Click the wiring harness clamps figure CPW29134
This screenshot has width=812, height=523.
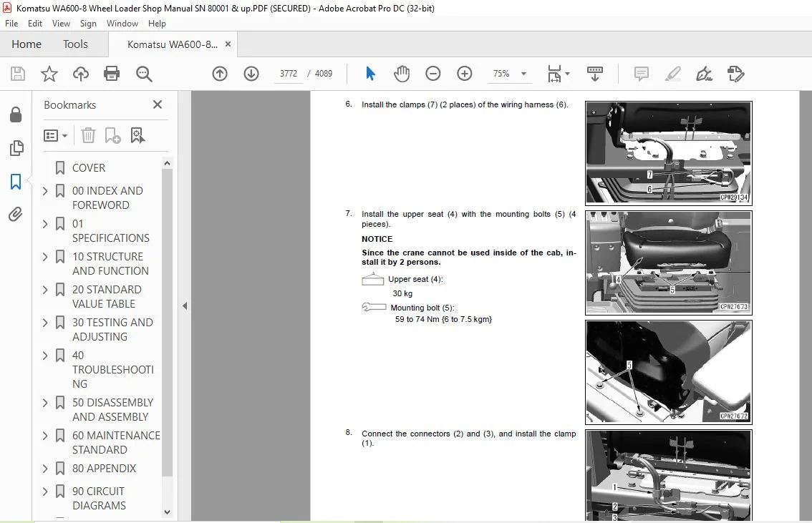669,153
